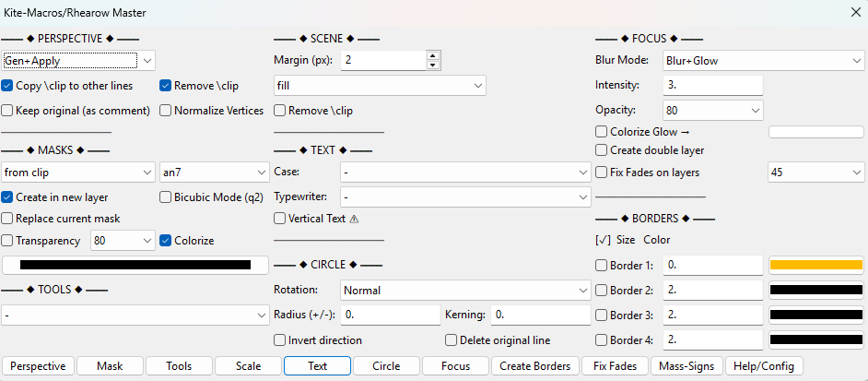Screen dimensions: 868x381
Task: Open the Gen+Apply perspective dropdown
Action: tap(78, 61)
